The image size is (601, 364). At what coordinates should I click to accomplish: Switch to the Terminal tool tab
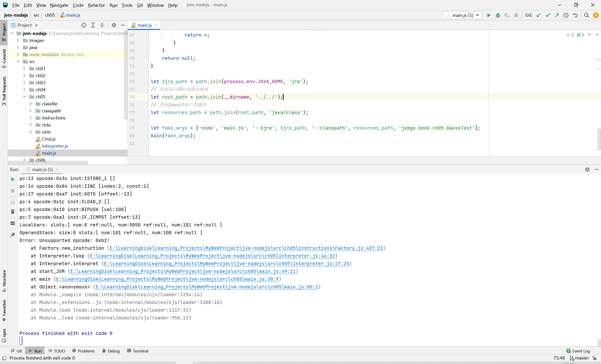138,351
